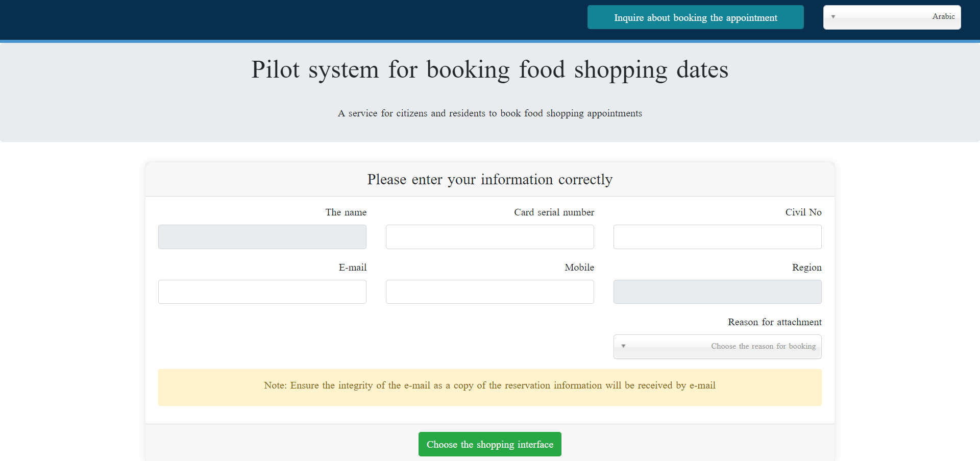Click the Civil No label
Viewport: 980px width, 461px height.
point(803,212)
